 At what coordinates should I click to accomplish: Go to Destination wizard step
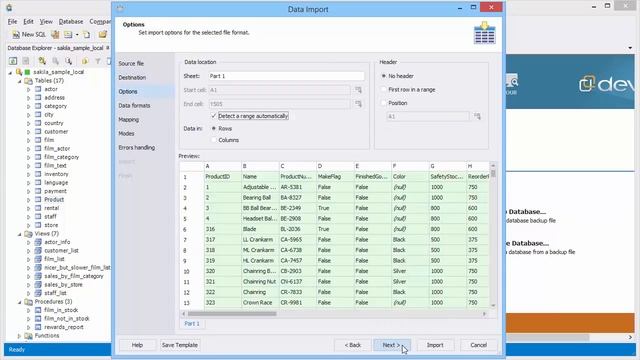click(x=132, y=78)
